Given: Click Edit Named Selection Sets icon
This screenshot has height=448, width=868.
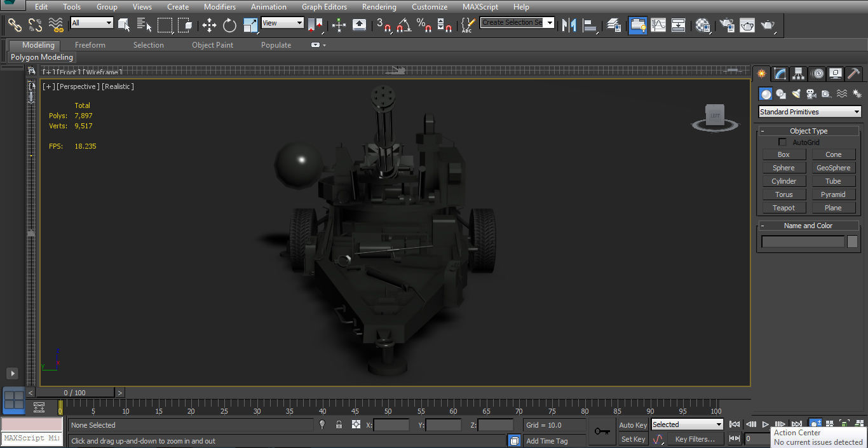Looking at the screenshot, I should click(468, 25).
